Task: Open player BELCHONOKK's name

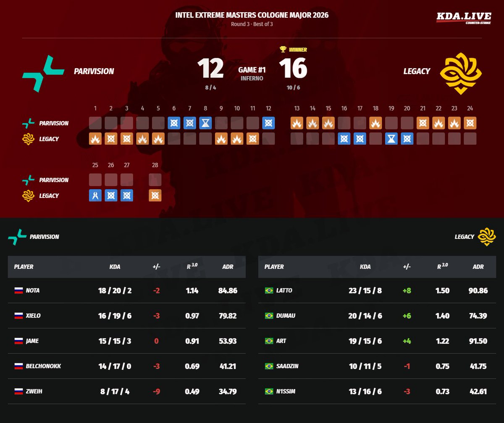Action: tap(44, 366)
